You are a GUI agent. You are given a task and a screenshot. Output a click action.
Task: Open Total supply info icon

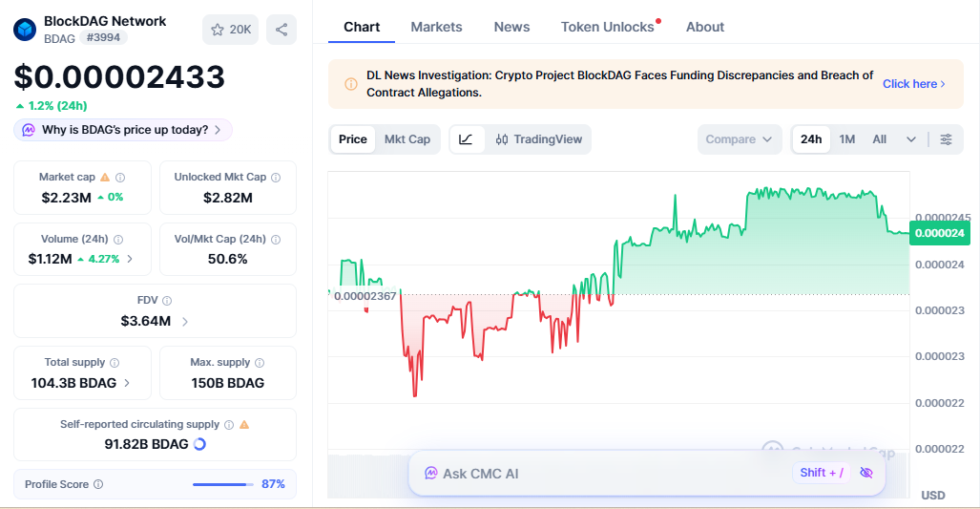pos(115,363)
